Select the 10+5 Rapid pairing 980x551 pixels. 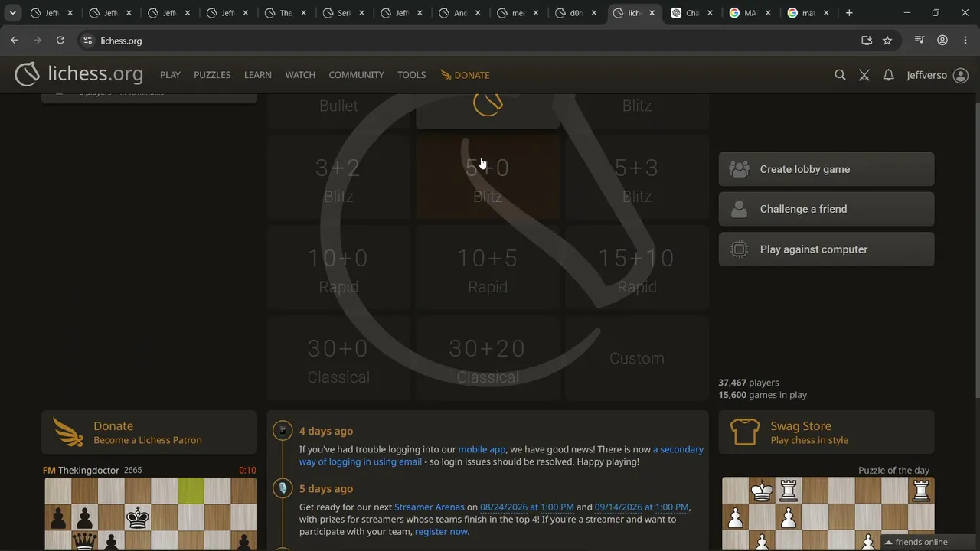488,268
